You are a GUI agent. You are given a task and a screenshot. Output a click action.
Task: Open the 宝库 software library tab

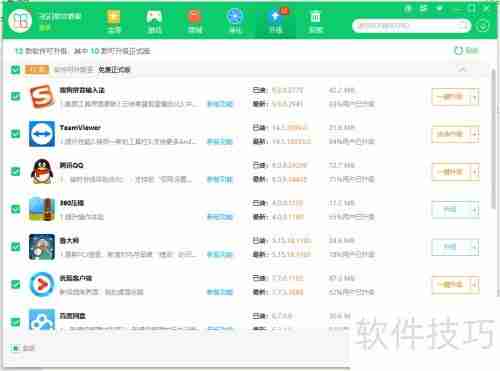(114, 21)
